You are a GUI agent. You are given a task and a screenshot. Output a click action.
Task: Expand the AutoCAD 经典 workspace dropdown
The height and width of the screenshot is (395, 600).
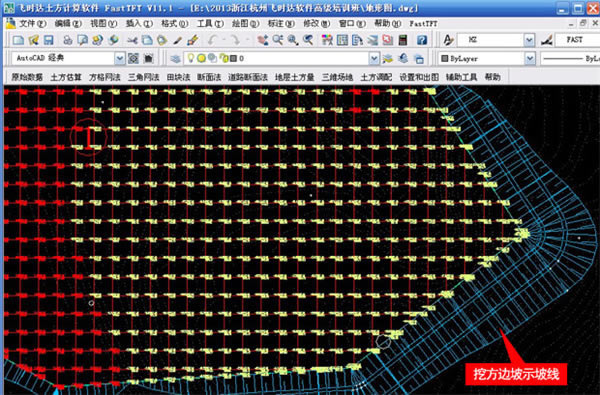120,59
